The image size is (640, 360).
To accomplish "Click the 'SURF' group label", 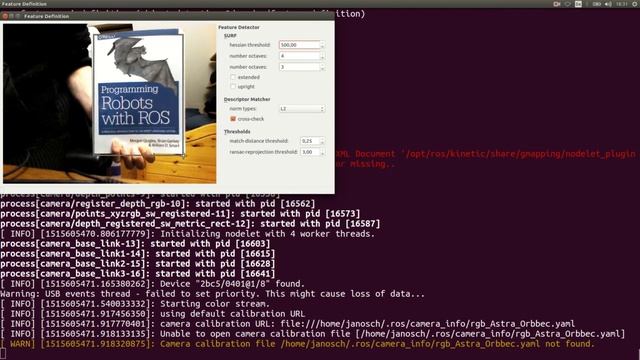I will [230, 36].
